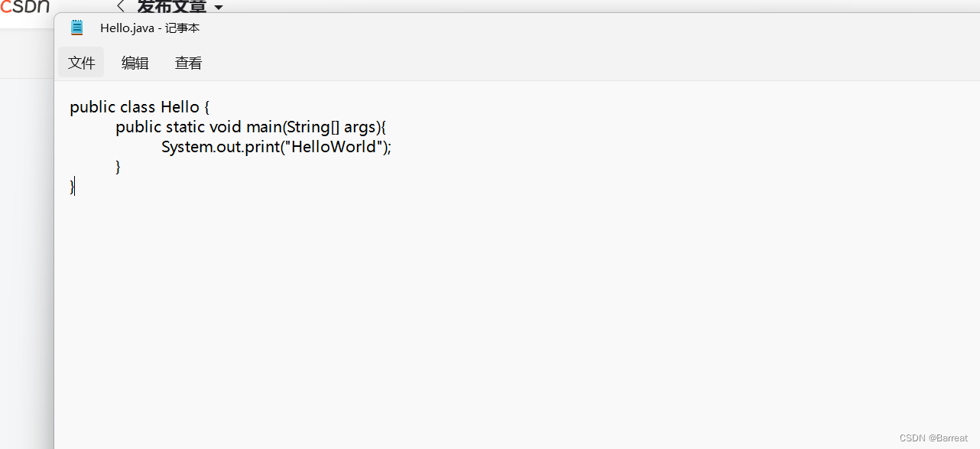Click the CSDN logo
The width and height of the screenshot is (980, 449).
point(25,8)
